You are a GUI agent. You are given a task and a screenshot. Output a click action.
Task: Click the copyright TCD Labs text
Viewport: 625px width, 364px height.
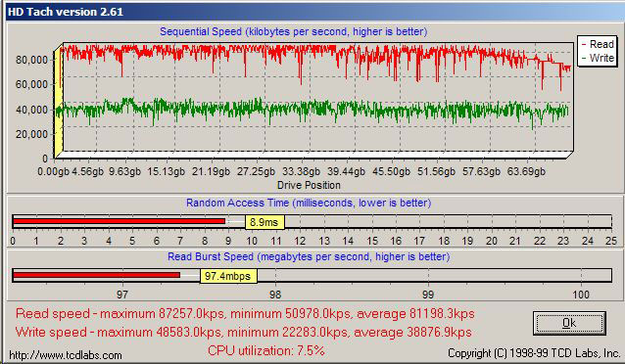pos(534,353)
